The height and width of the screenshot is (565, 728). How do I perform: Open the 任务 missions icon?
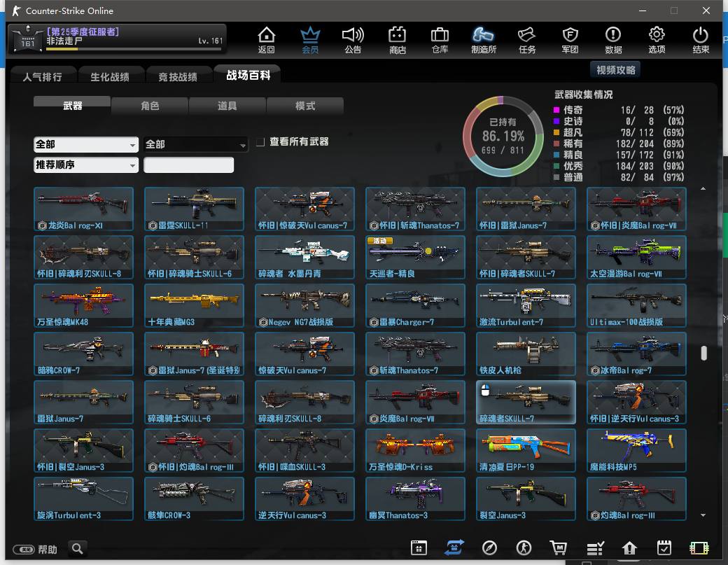pyautogui.click(x=527, y=40)
